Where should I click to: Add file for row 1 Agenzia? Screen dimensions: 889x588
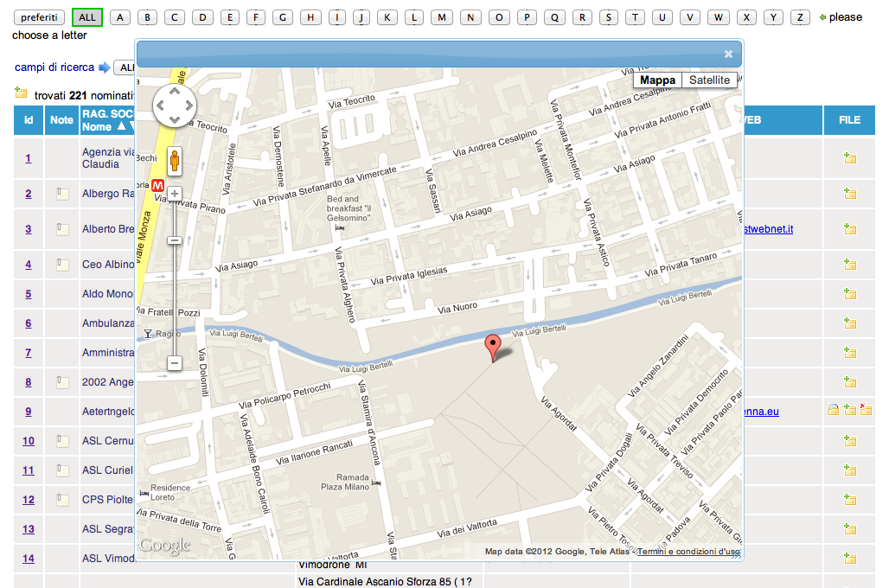(849, 158)
